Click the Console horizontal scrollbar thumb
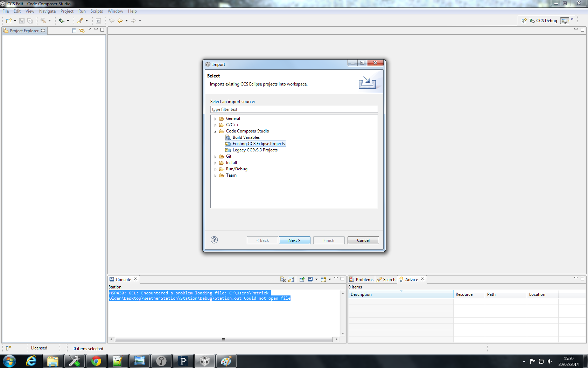 click(224, 339)
